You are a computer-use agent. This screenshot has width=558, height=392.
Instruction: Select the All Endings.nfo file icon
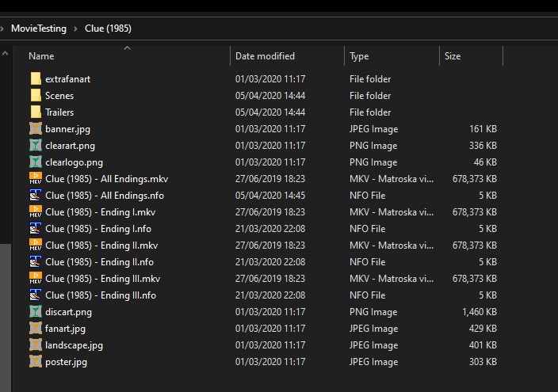36,196
